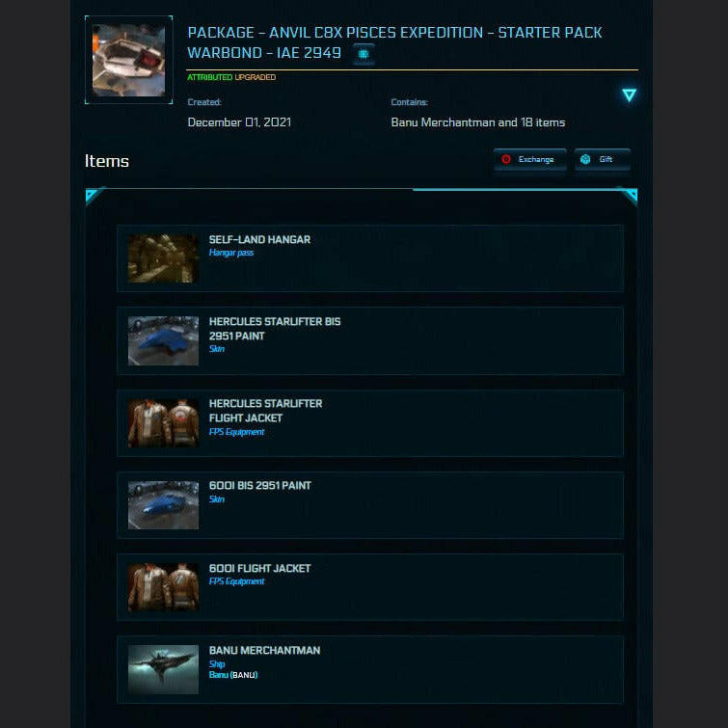Open the 600i Flight Jacket thumbnail
This screenshot has height=728, width=728.
163,587
